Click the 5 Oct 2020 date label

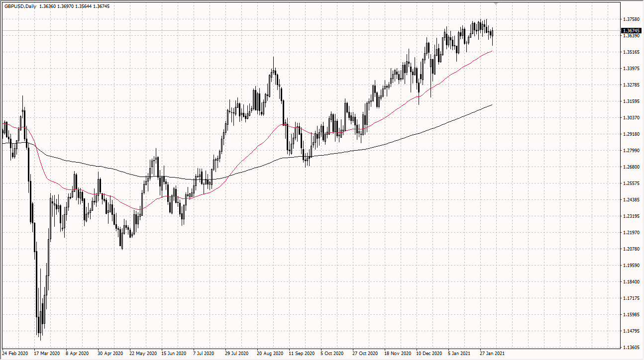[332, 354]
